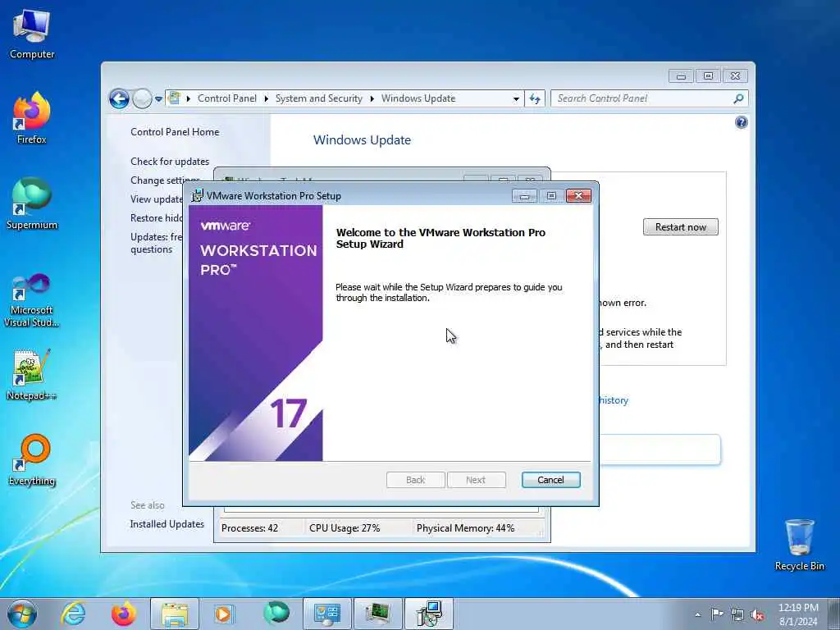
Task: Open Action Center flag icon
Action: (x=716, y=614)
